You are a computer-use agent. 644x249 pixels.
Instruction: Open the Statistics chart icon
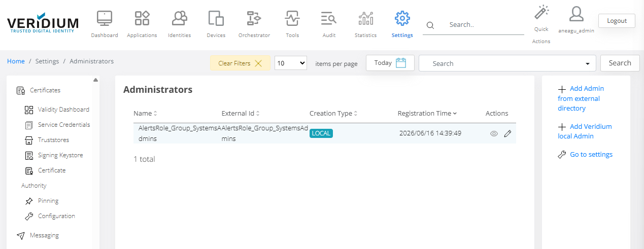365,18
